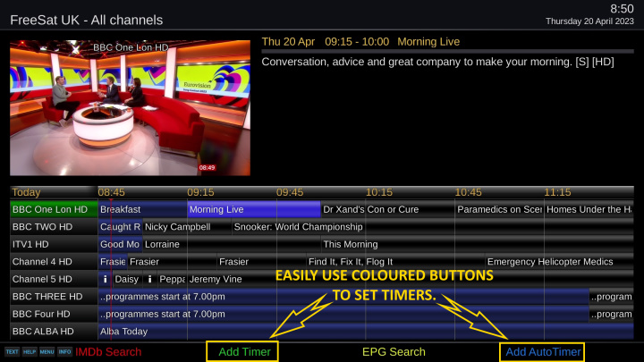Select the ITV1 HD channel
The height and width of the screenshot is (362, 644).
(54, 244)
